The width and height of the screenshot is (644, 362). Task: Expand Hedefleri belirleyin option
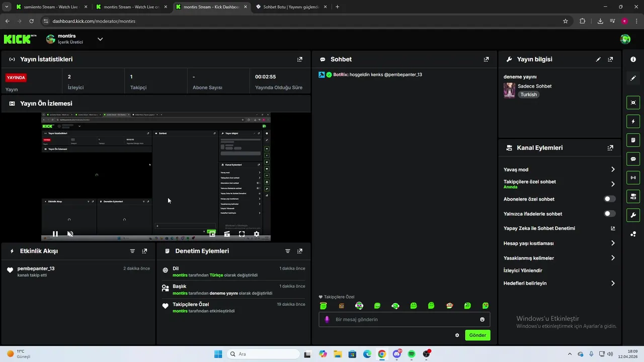click(613, 283)
